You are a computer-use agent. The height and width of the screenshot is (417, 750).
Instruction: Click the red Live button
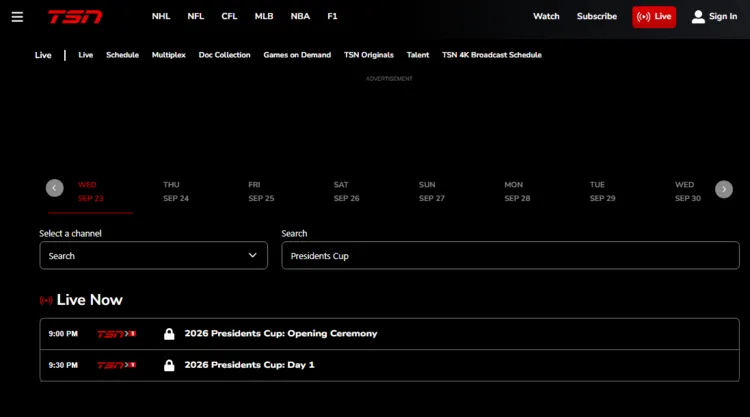[x=654, y=17]
